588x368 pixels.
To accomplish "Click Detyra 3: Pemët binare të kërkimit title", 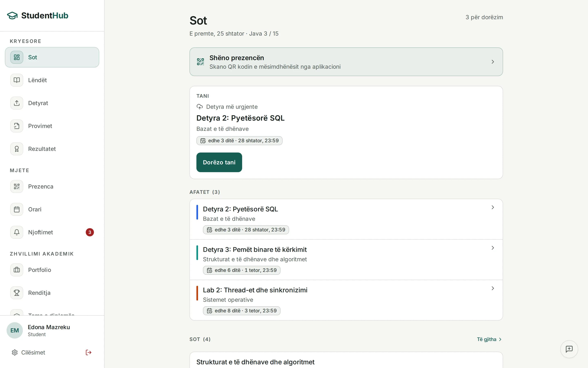I will pos(255,249).
